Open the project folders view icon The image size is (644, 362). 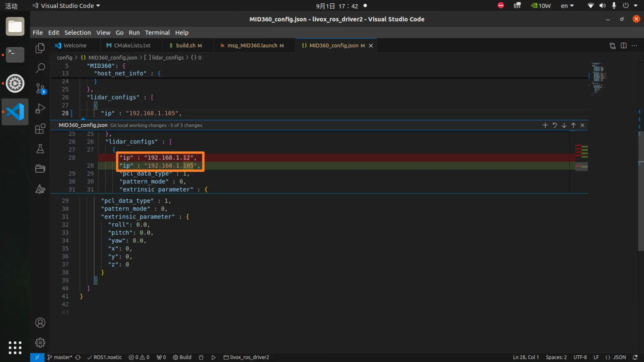pyautogui.click(x=40, y=169)
